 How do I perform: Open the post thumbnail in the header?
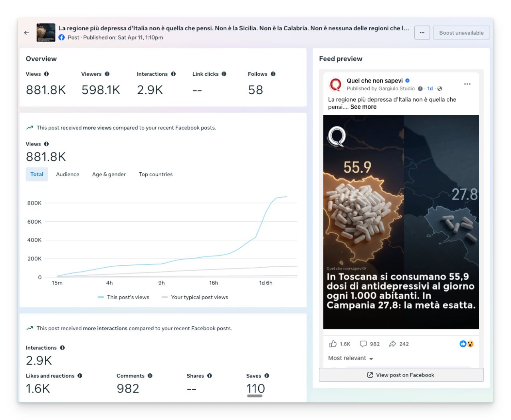coord(46,33)
